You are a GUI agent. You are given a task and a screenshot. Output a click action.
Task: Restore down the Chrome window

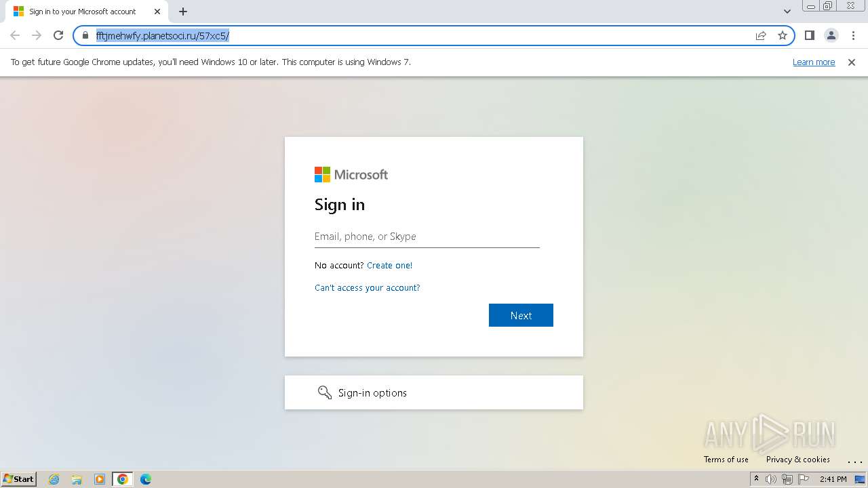tap(828, 6)
